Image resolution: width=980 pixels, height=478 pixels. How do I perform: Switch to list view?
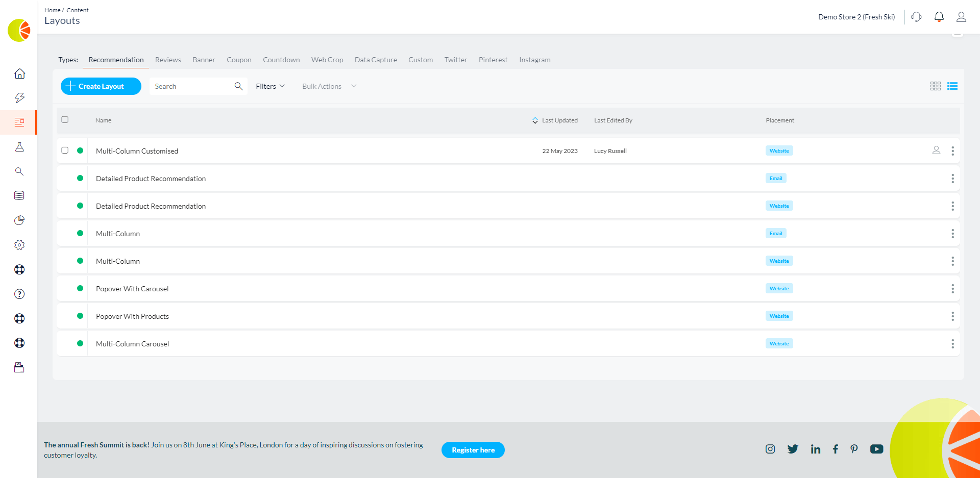tap(952, 86)
